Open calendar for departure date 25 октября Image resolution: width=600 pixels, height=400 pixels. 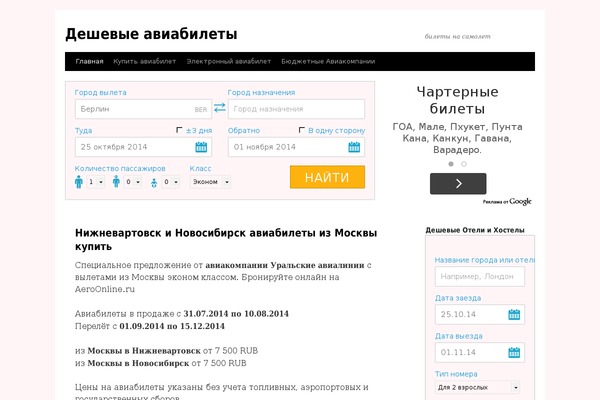[x=201, y=147]
